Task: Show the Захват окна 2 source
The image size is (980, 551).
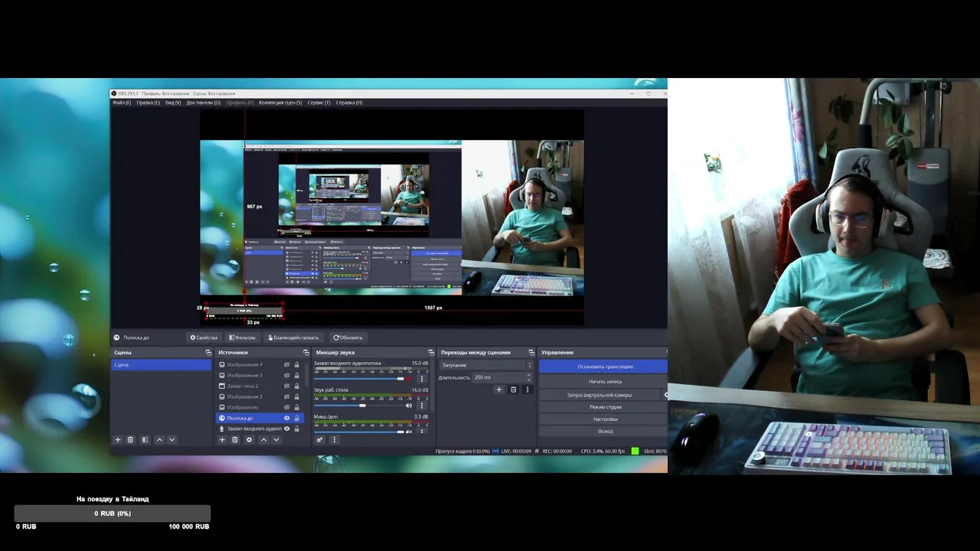Action: [287, 386]
